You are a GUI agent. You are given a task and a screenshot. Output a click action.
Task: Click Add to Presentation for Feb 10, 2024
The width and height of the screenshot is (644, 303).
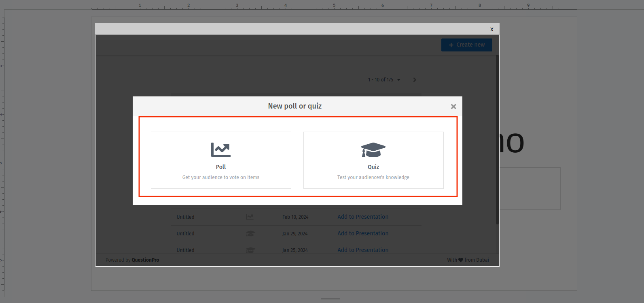363,217
